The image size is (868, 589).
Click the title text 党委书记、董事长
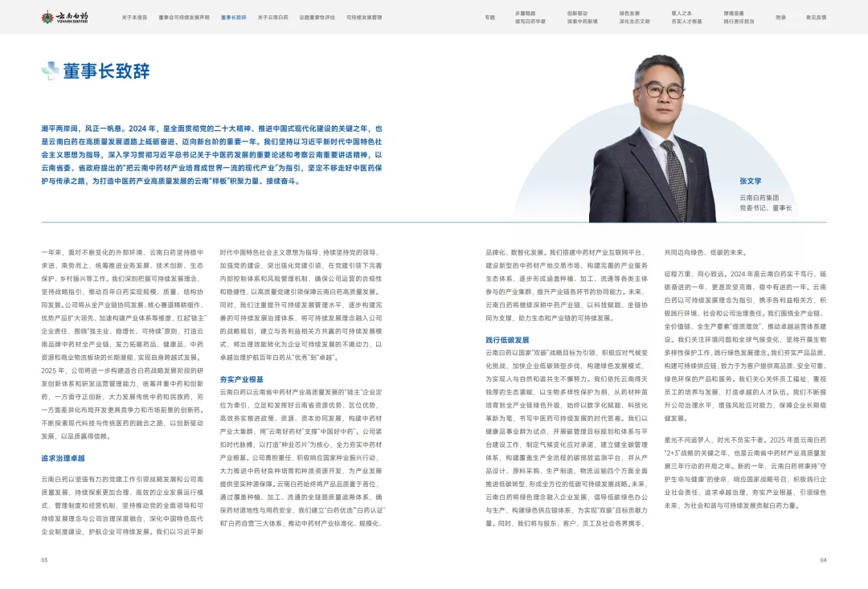pos(766,208)
